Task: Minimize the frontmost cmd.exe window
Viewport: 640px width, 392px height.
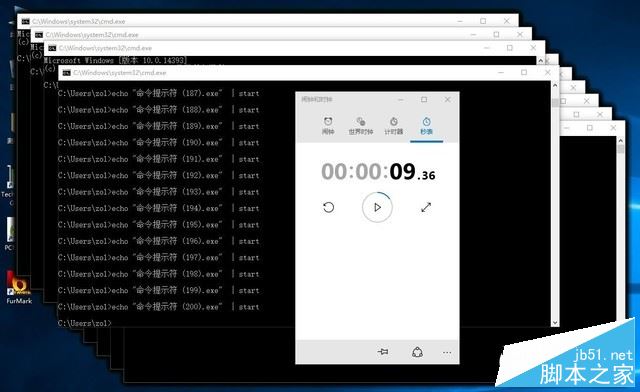Action: point(501,73)
